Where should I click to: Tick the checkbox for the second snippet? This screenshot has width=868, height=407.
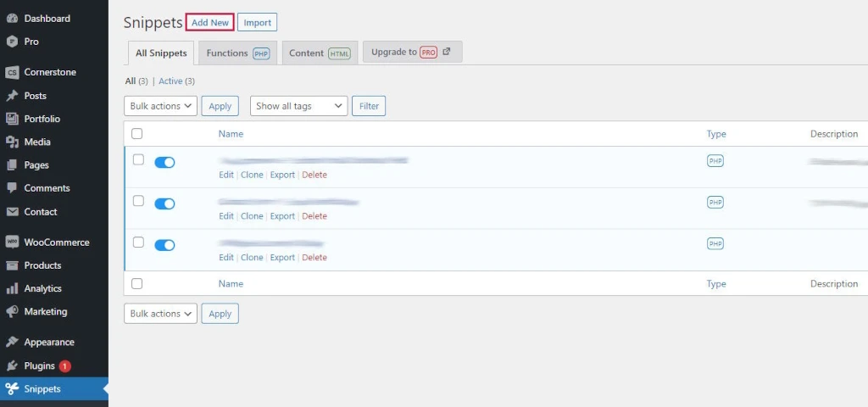point(138,201)
